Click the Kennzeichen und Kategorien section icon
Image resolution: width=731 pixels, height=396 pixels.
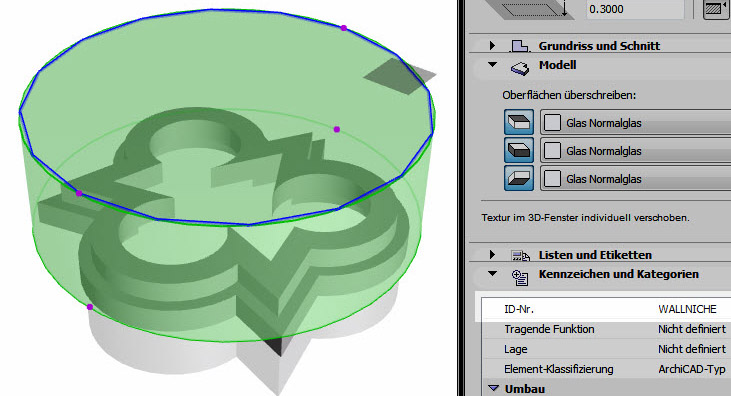520,278
